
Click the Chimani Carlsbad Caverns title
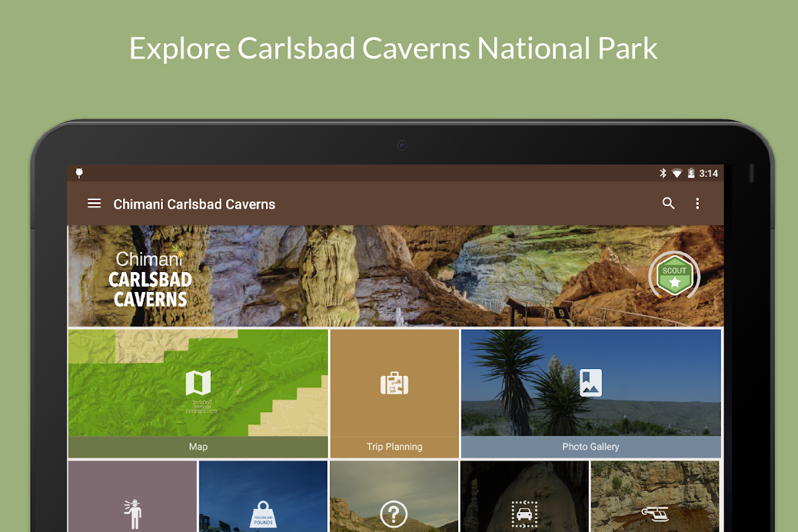click(x=194, y=204)
